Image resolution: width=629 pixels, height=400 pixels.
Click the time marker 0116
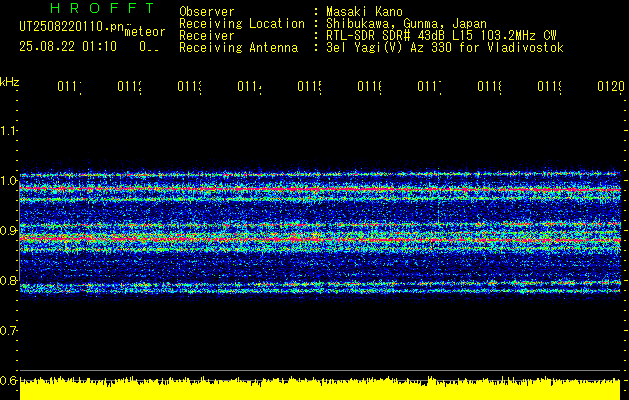[369, 86]
